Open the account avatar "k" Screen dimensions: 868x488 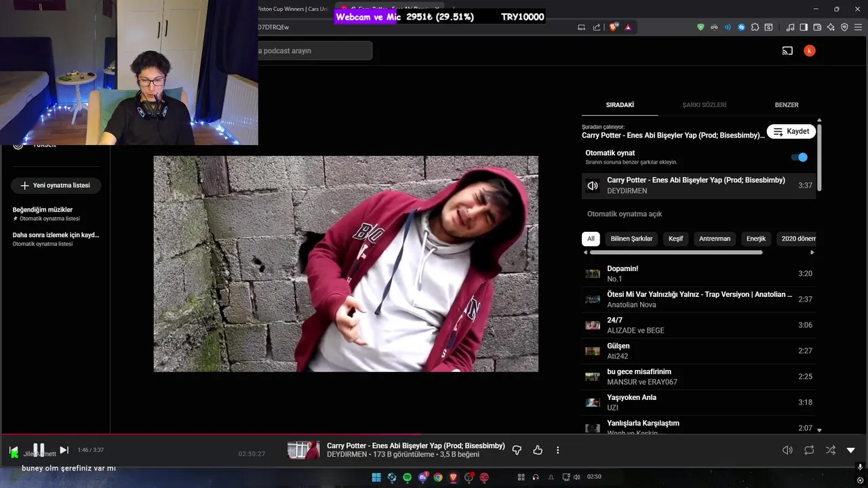pyautogui.click(x=809, y=51)
